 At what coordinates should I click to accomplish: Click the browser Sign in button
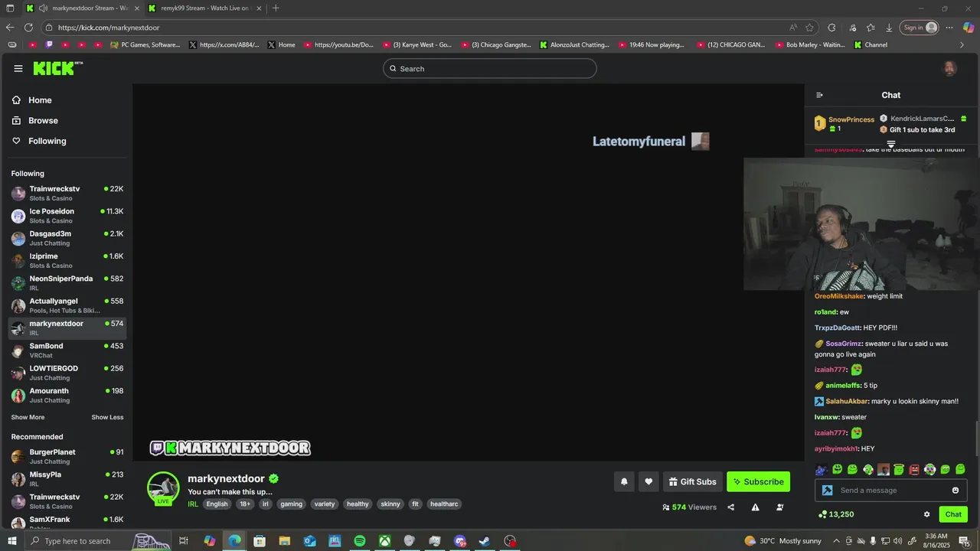(x=919, y=28)
